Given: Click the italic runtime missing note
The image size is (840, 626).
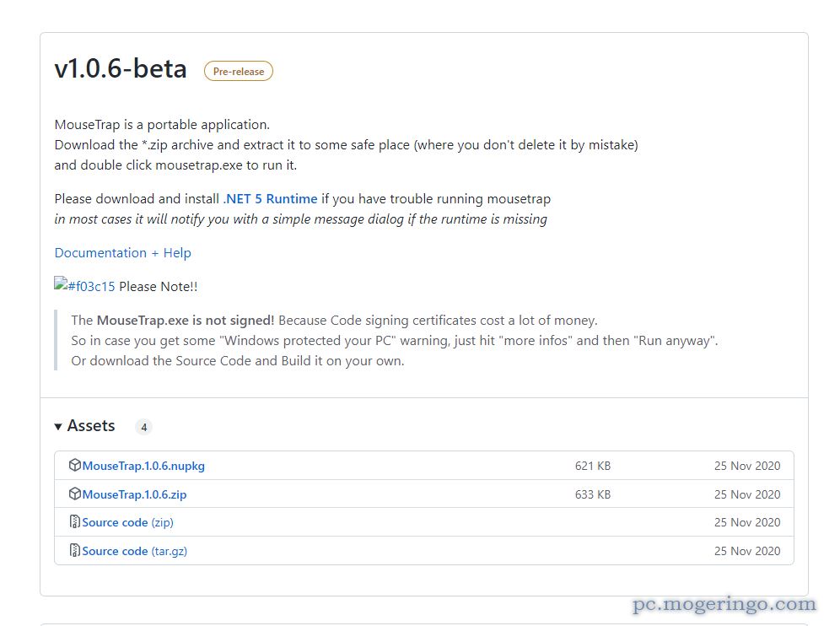Looking at the screenshot, I should [x=300, y=219].
